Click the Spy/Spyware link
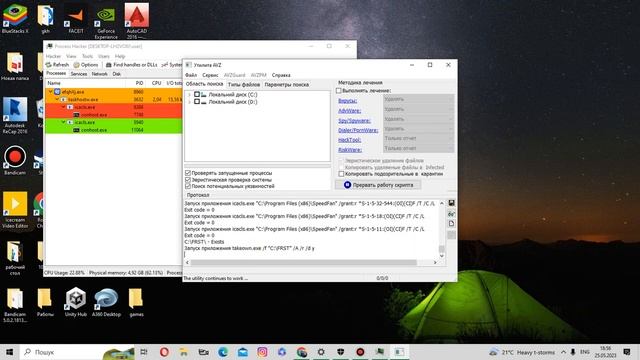640x360 pixels. pyautogui.click(x=354, y=120)
